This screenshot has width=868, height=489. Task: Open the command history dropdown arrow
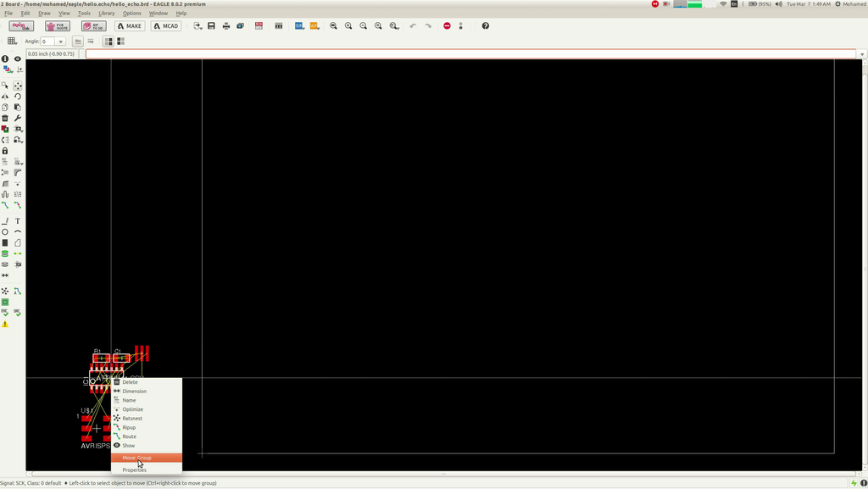click(x=862, y=54)
